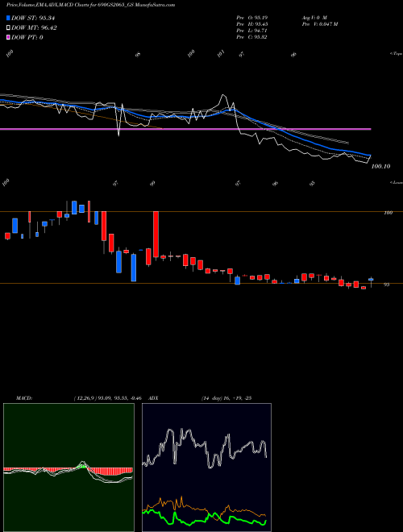Viewport: 403px width, 532px height.
Task: Click the 100.10 price label on EMA chart
Action: click(381, 166)
